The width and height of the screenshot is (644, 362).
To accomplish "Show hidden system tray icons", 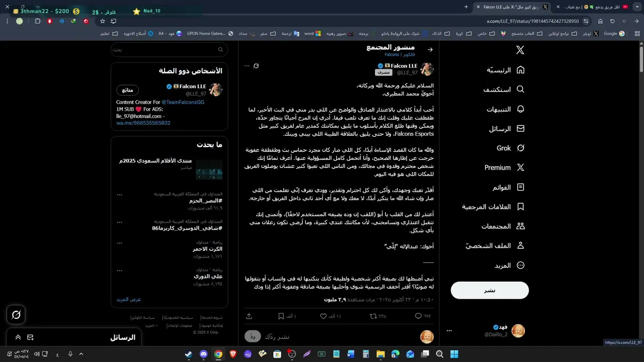I will [x=81, y=354].
